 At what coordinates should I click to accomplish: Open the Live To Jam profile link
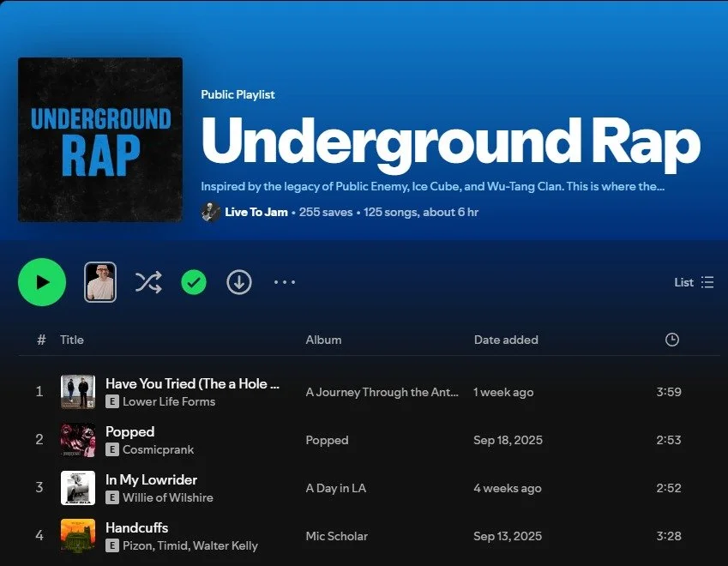(256, 212)
